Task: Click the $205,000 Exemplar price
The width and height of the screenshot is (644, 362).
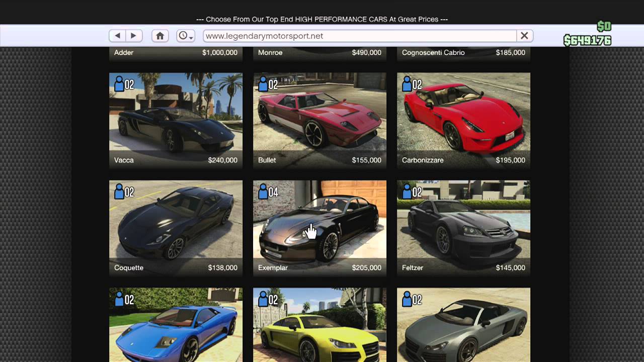Action: point(367,267)
